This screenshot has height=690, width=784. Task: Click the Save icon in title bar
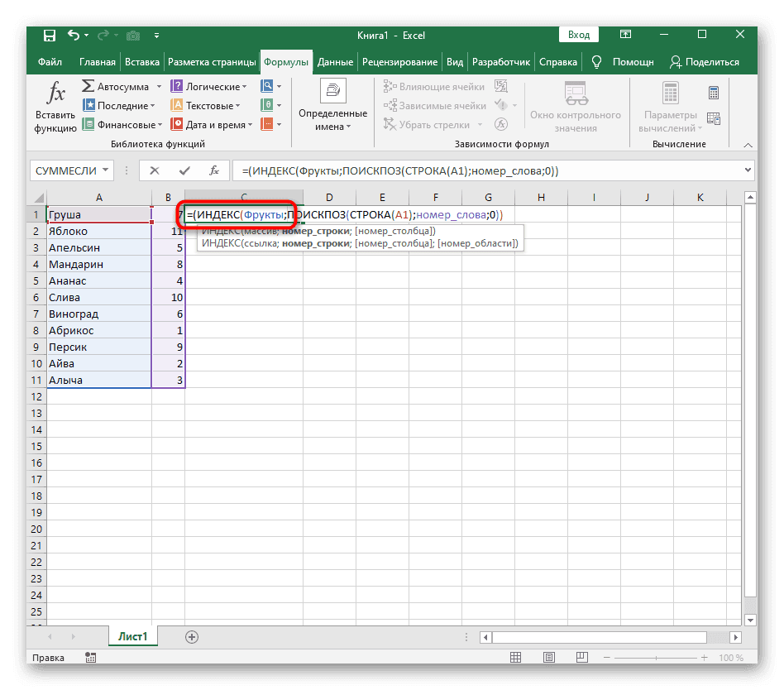point(50,36)
